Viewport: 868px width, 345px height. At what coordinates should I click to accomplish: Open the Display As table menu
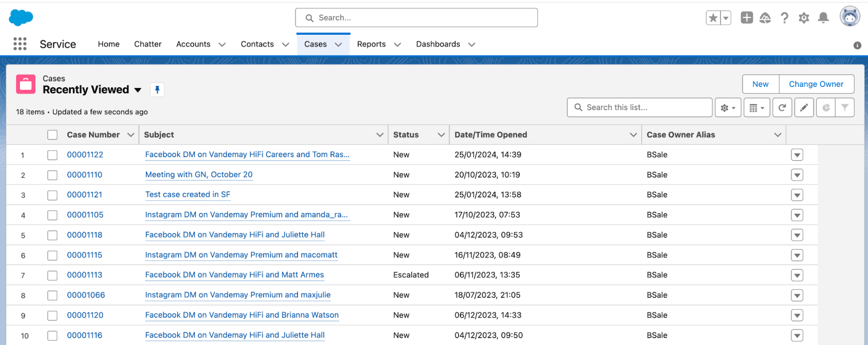[x=757, y=108]
